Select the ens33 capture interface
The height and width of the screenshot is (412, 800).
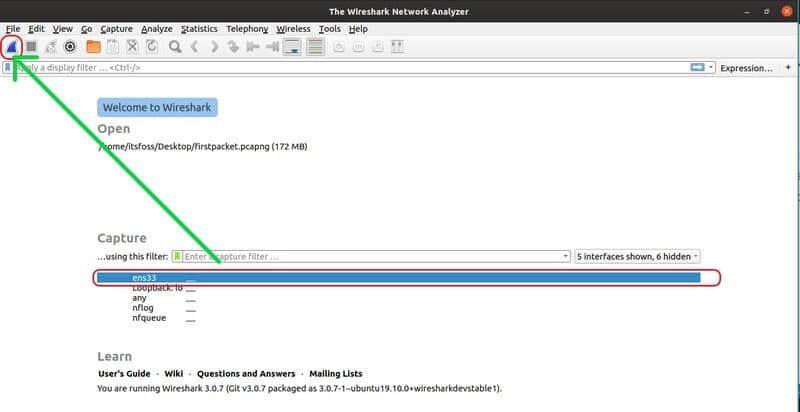point(143,277)
